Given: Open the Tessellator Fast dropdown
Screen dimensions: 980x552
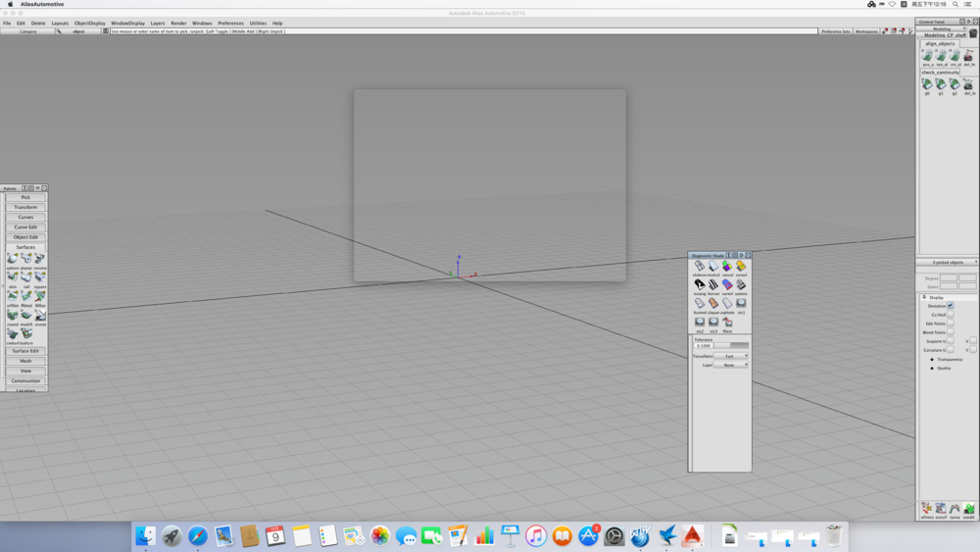Looking at the screenshot, I should [731, 356].
